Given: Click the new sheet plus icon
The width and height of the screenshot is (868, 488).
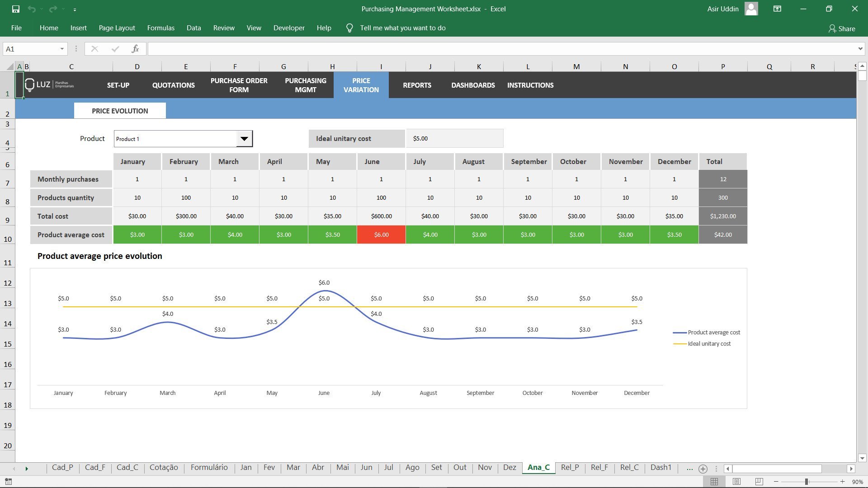Looking at the screenshot, I should 703,469.
